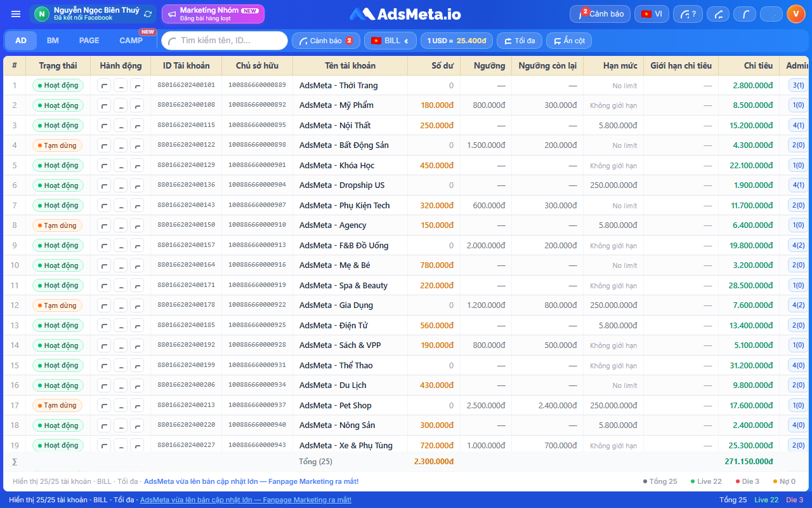Go to the CAMP tab
This screenshot has height=508, width=812.
click(131, 41)
